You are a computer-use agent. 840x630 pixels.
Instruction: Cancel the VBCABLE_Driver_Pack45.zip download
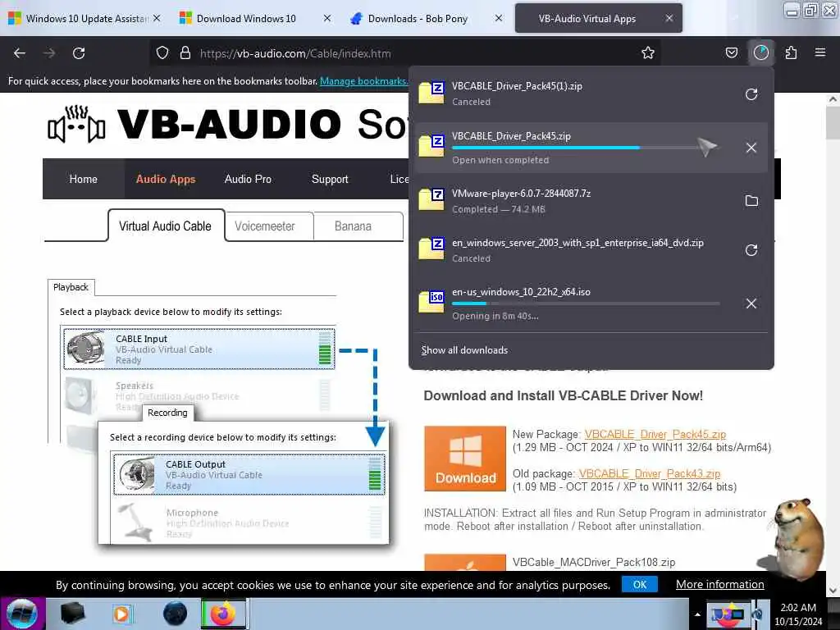click(x=751, y=148)
